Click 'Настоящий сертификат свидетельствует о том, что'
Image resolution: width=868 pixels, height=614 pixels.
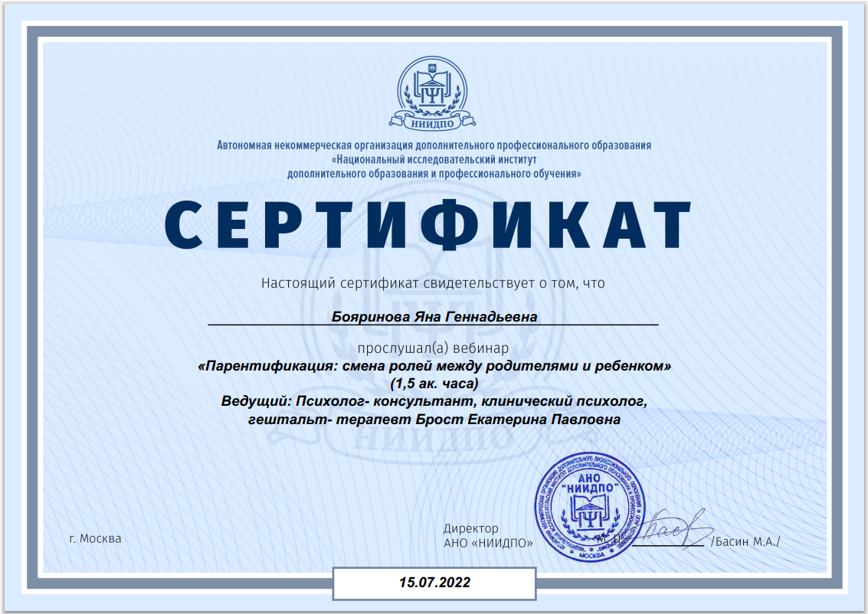pyautogui.click(x=433, y=283)
